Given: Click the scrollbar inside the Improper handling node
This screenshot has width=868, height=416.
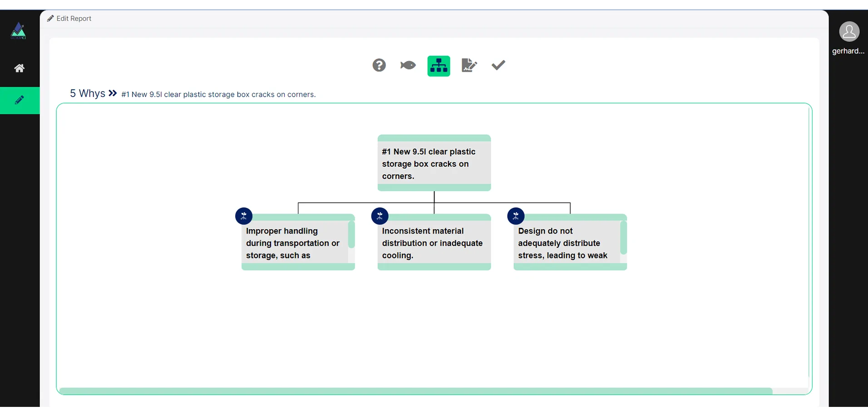Looking at the screenshot, I should click(x=351, y=235).
